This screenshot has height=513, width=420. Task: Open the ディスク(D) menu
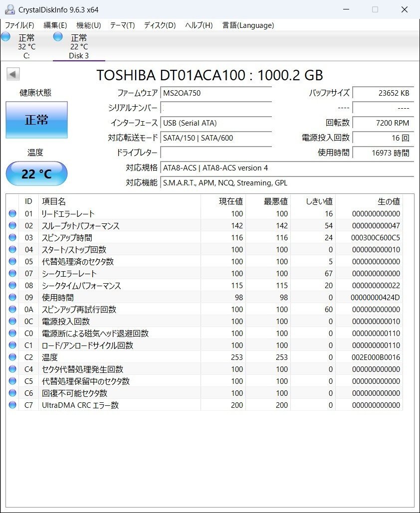coord(160,25)
